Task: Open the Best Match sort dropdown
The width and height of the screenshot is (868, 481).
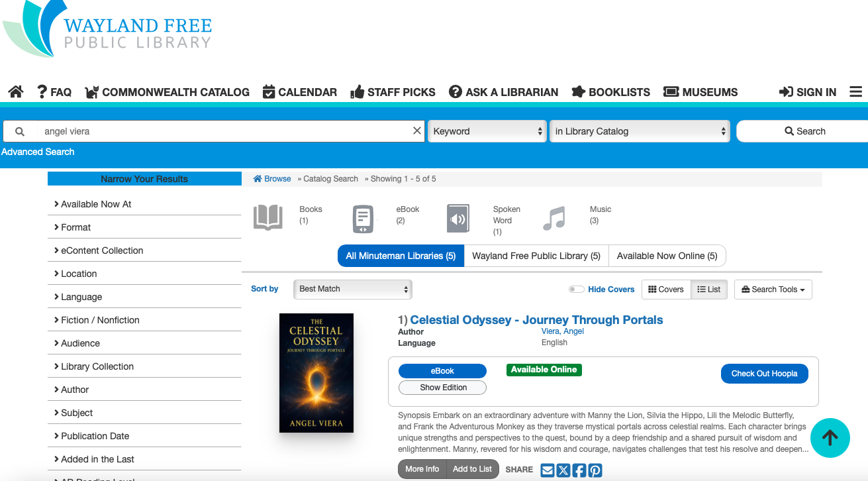Action: click(x=352, y=290)
